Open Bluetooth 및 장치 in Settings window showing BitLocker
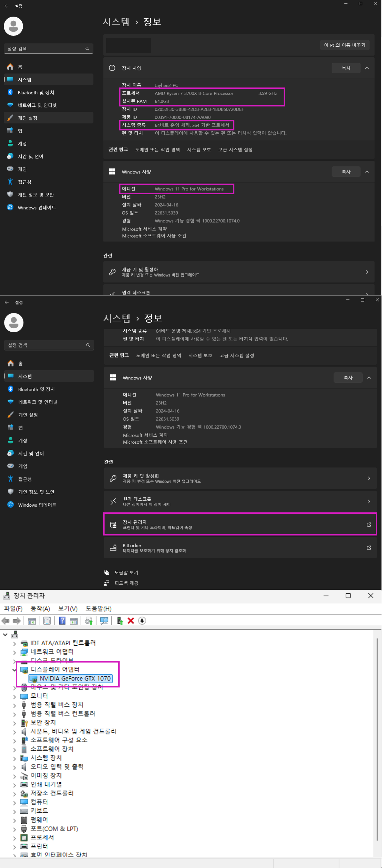The image size is (385, 868). tap(49, 389)
